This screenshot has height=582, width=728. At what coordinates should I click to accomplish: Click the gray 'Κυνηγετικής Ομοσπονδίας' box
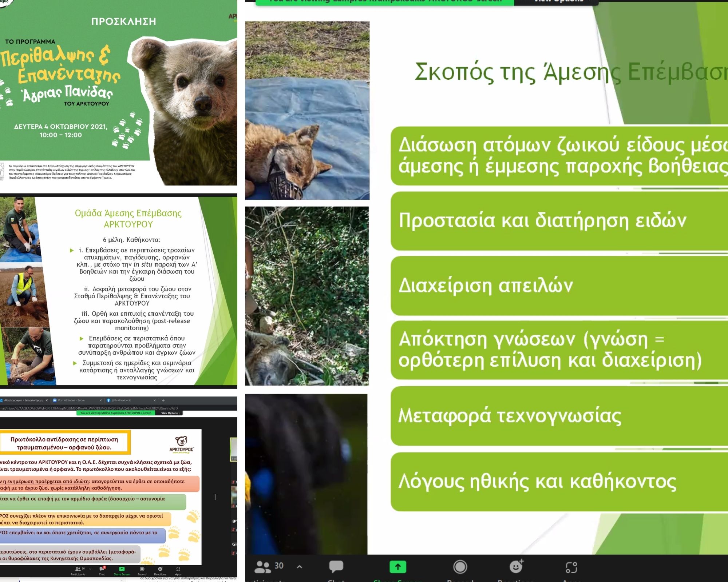point(70,555)
